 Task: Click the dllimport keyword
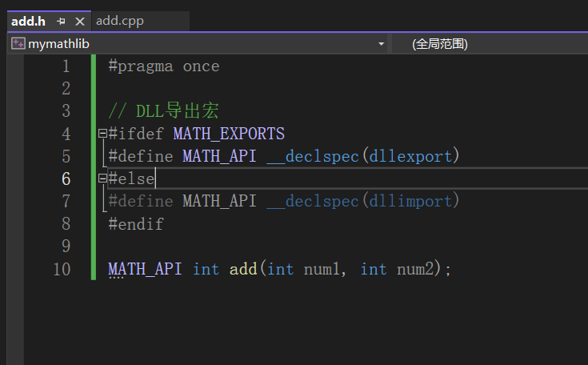coord(410,202)
